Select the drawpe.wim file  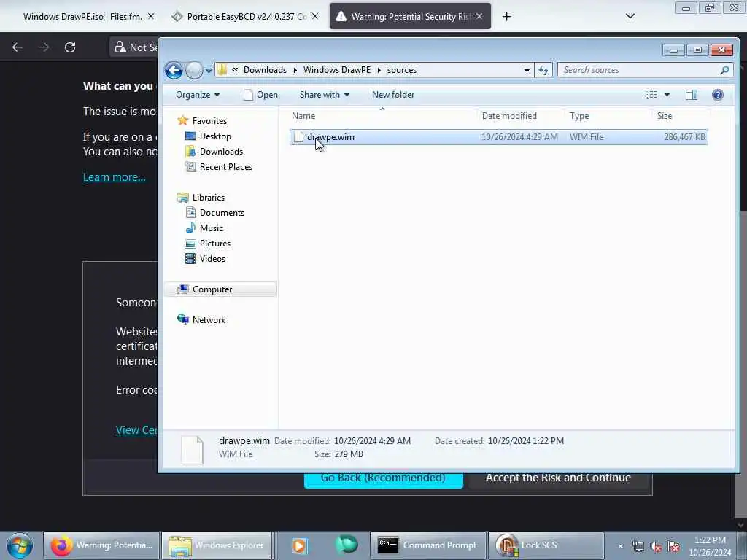498,137
